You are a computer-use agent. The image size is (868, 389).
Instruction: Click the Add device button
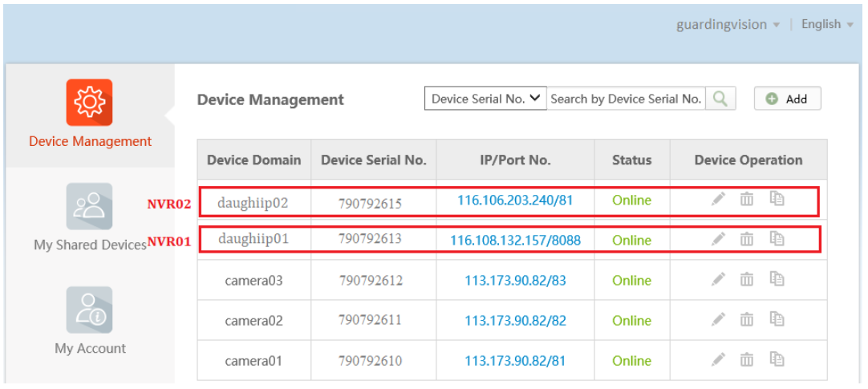[x=787, y=99]
